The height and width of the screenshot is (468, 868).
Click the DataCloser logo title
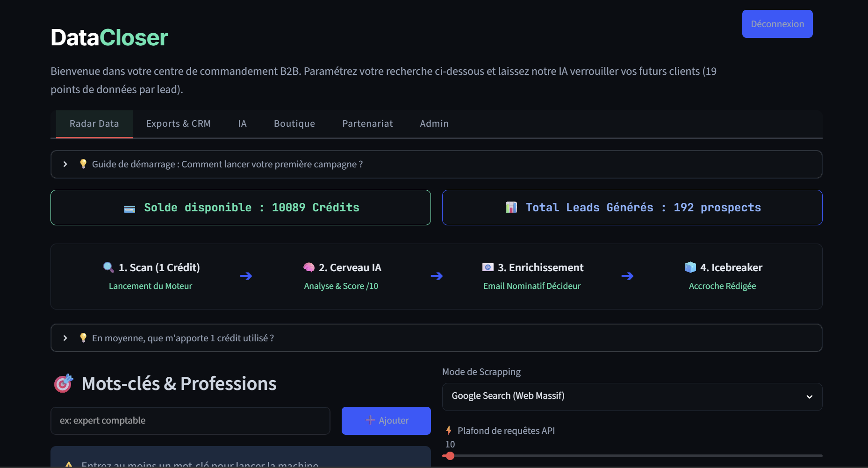click(109, 37)
